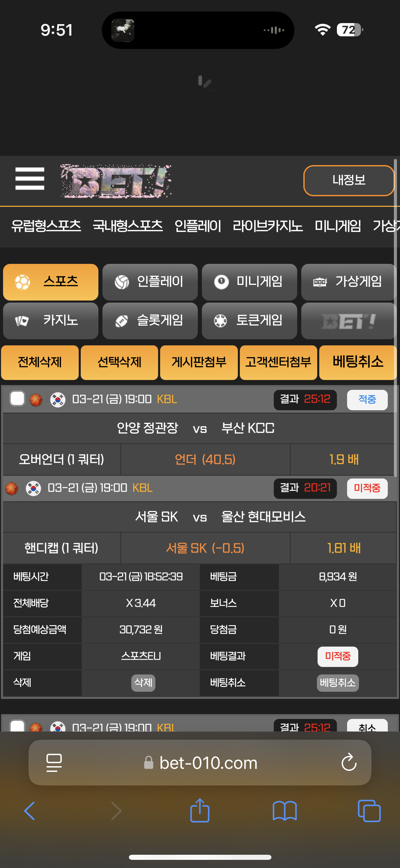Open page format menu icon in address bar
Viewport: 400px width, 868px height.
click(x=54, y=763)
